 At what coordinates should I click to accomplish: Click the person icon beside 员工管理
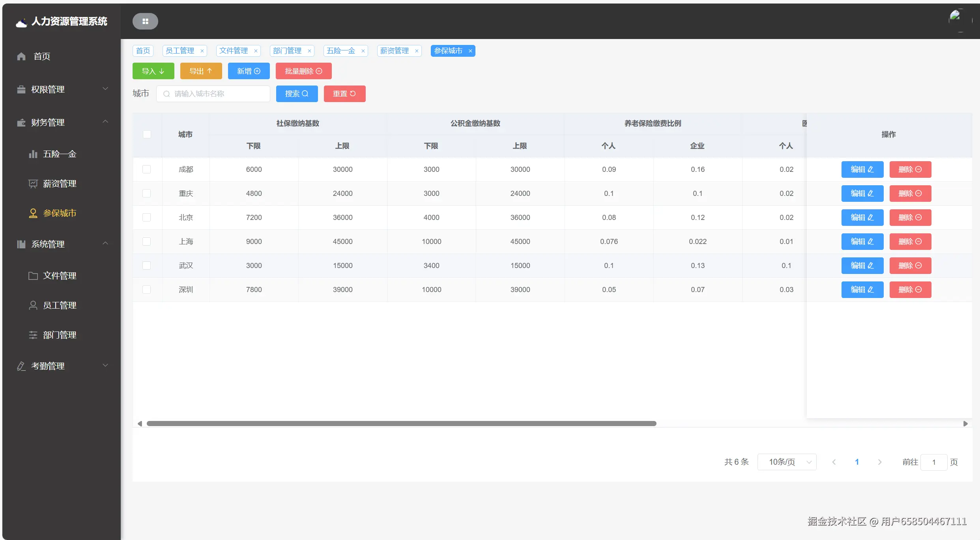tap(33, 305)
